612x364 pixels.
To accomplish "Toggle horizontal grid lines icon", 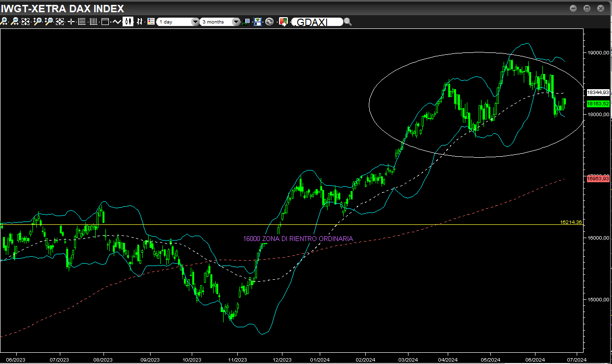I will point(82,22).
